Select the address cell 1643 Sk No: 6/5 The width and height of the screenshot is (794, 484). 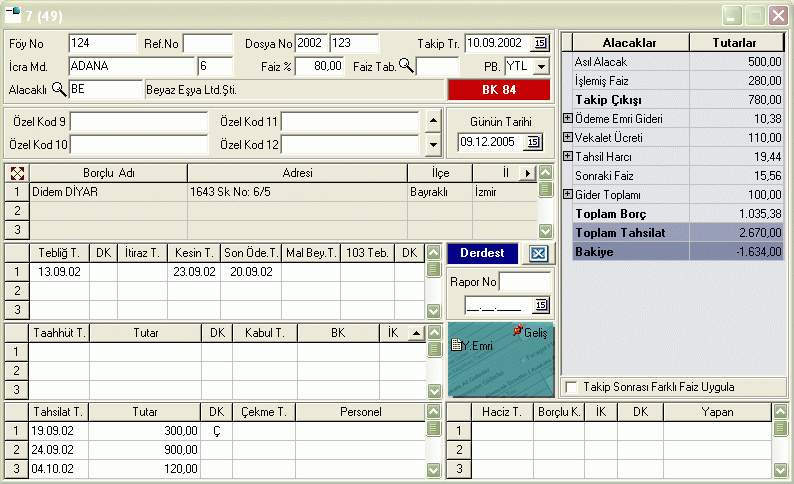tap(297, 192)
